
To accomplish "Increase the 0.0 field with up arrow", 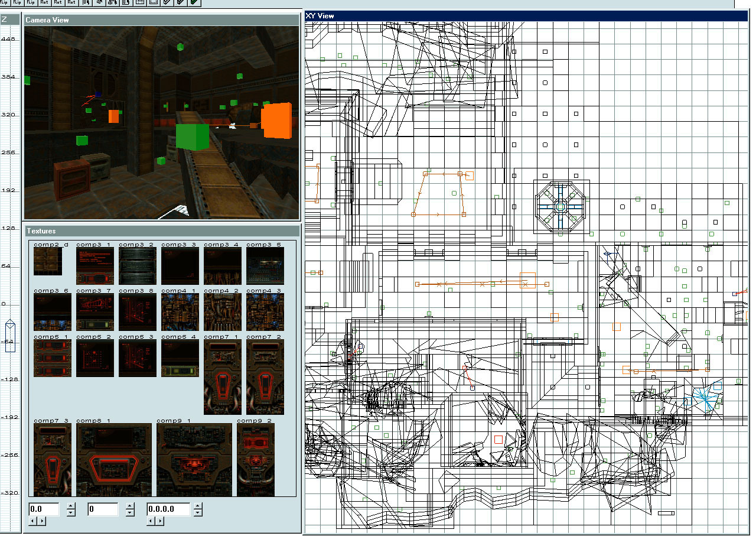I will pyautogui.click(x=71, y=506).
